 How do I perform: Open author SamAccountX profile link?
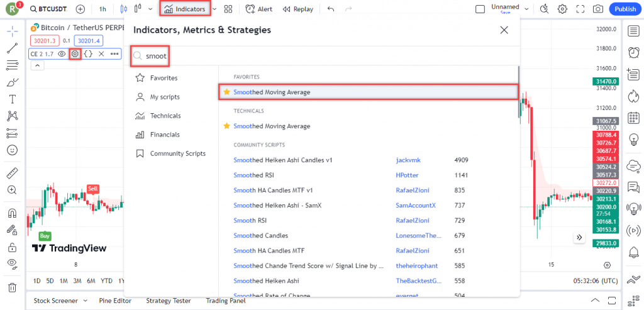pos(416,205)
